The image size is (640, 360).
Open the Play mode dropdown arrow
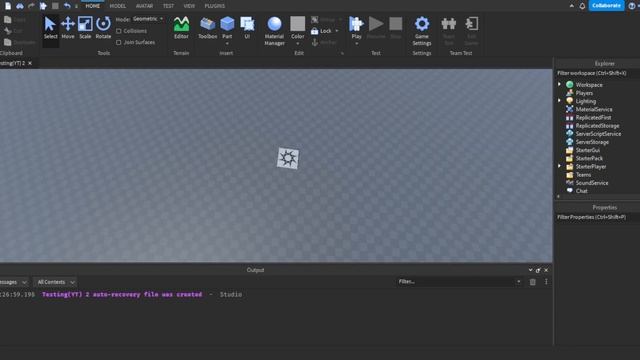pyautogui.click(x=356, y=43)
